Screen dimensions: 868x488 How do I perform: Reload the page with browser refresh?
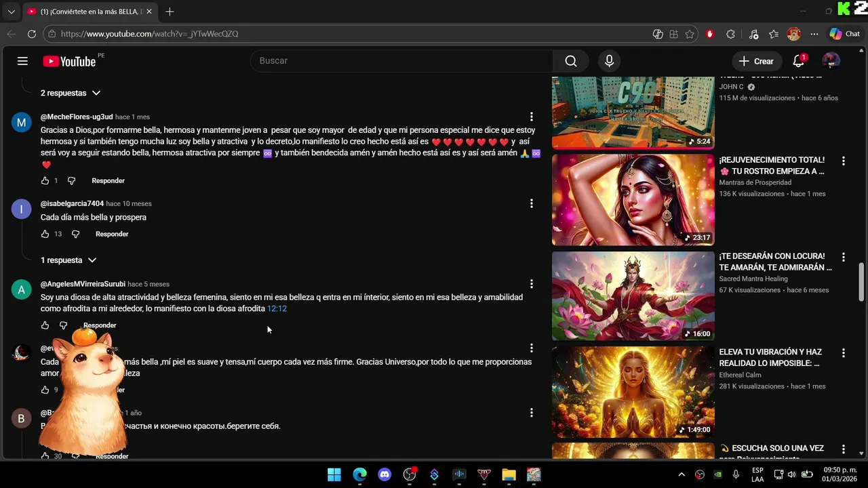tap(32, 34)
